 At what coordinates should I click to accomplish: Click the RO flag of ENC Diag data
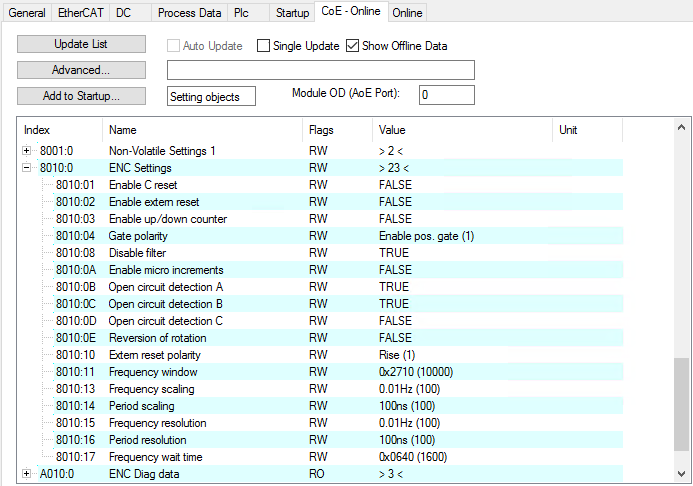point(317,474)
